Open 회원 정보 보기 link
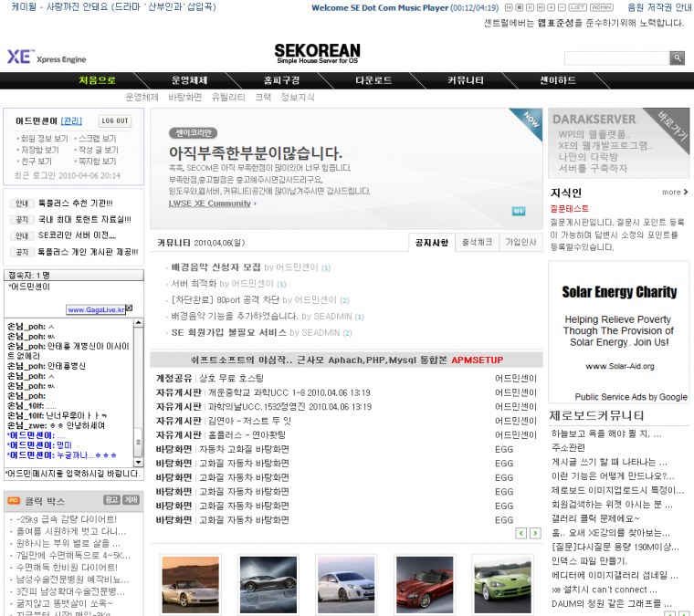The width and height of the screenshot is (694, 616). (44, 139)
